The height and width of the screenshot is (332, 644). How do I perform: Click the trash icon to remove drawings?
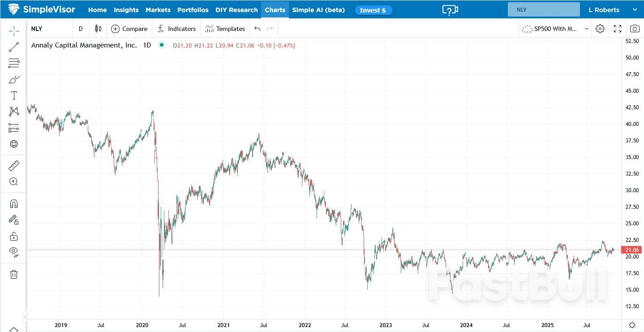pos(13,274)
